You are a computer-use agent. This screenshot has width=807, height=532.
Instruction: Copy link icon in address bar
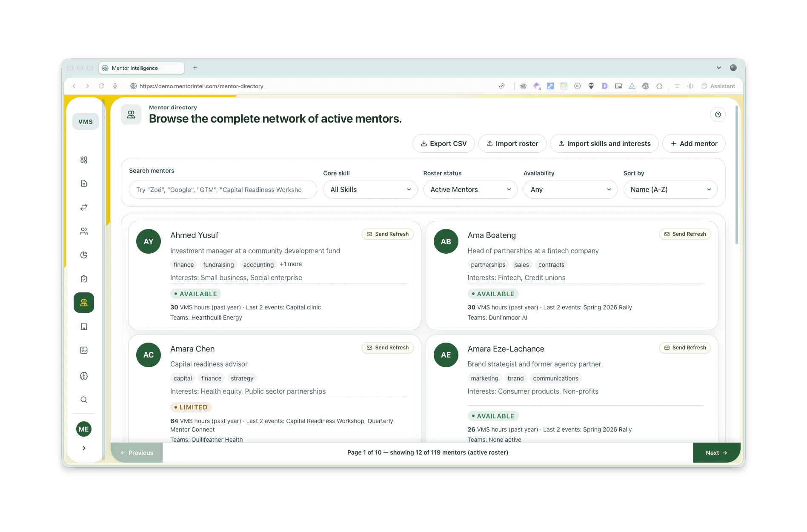pos(502,86)
